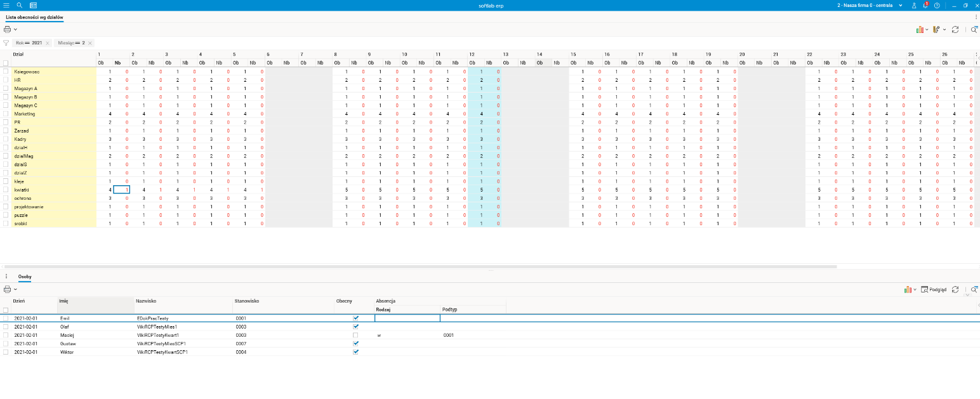Expand the arrow beside the upper bar chart icon

pos(927,30)
